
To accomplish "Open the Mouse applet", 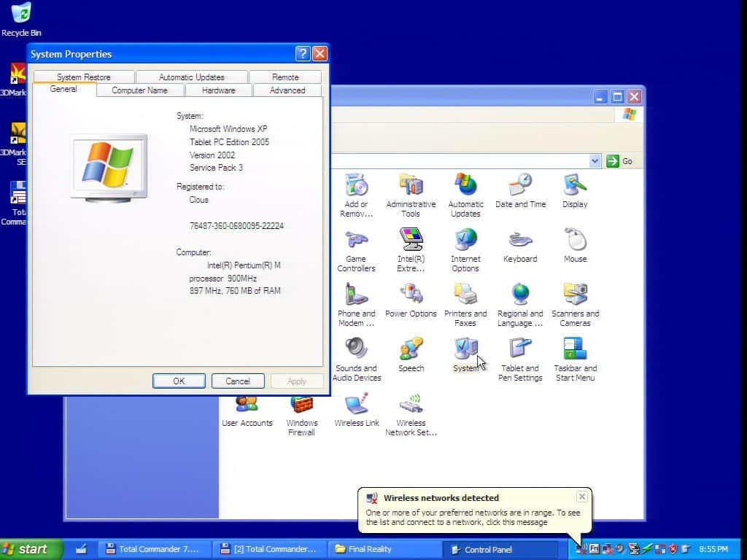I will click(575, 246).
